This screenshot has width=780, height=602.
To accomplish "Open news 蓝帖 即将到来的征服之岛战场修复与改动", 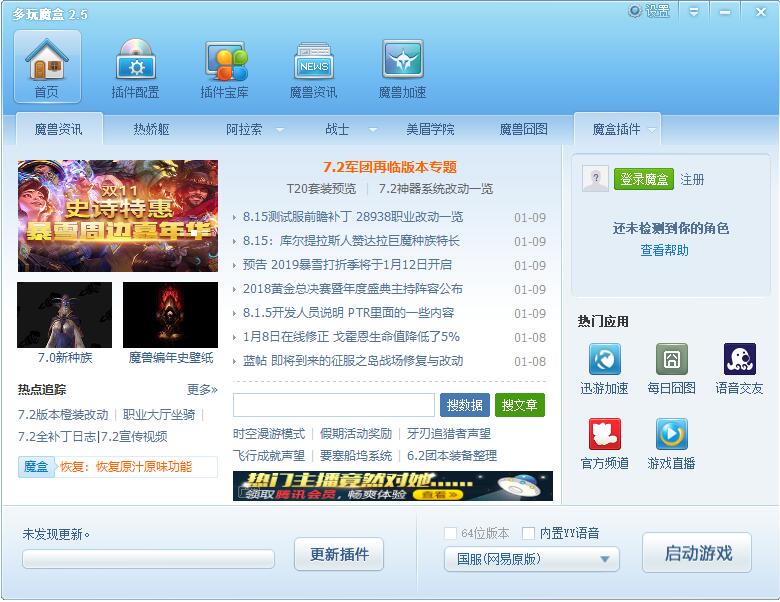I will point(353,361).
